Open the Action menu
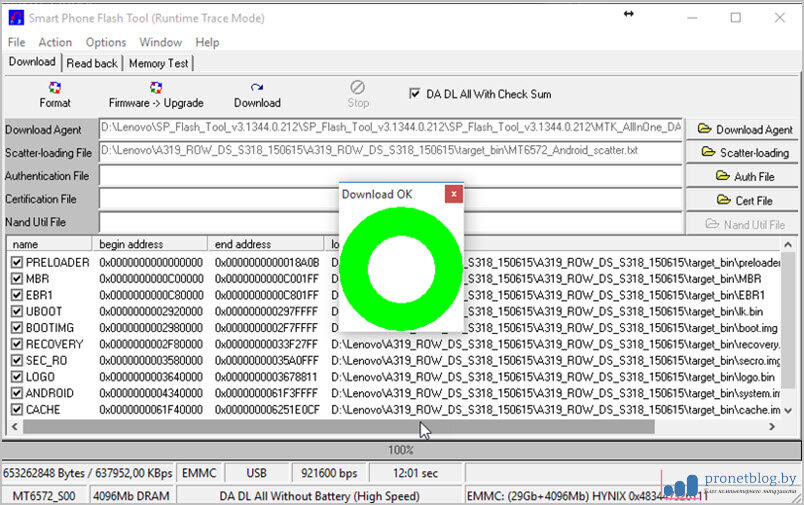Image resolution: width=804 pixels, height=505 pixels. tap(55, 42)
